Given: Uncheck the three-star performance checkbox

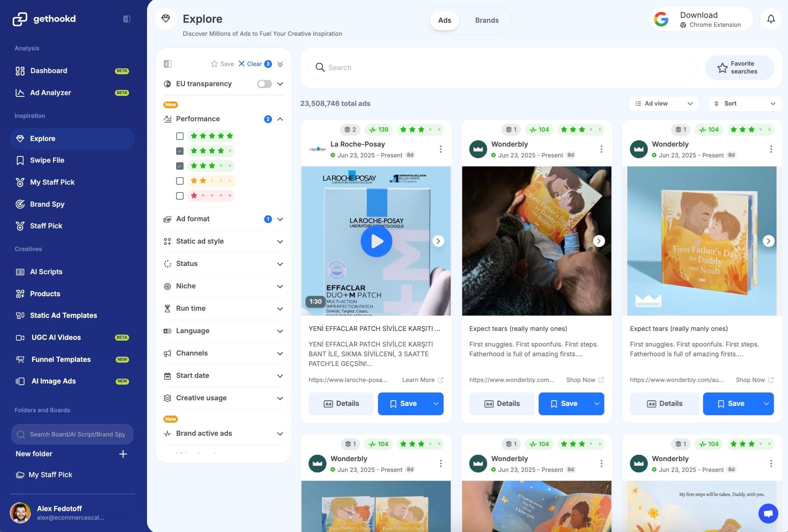Looking at the screenshot, I should 180,166.
